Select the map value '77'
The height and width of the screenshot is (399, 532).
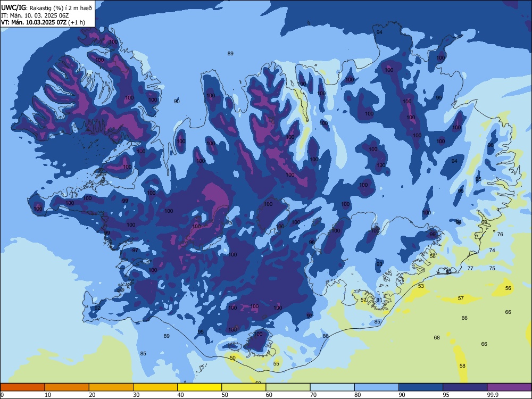tap(470, 268)
